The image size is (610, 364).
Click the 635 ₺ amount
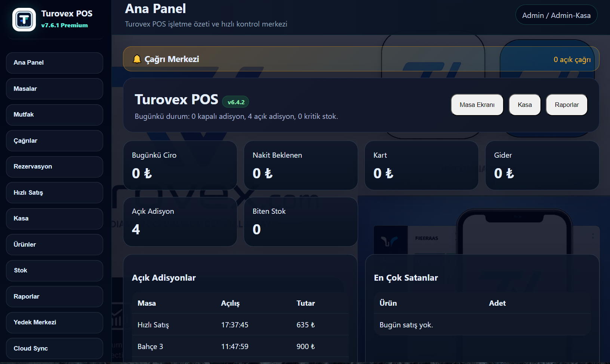tap(306, 325)
